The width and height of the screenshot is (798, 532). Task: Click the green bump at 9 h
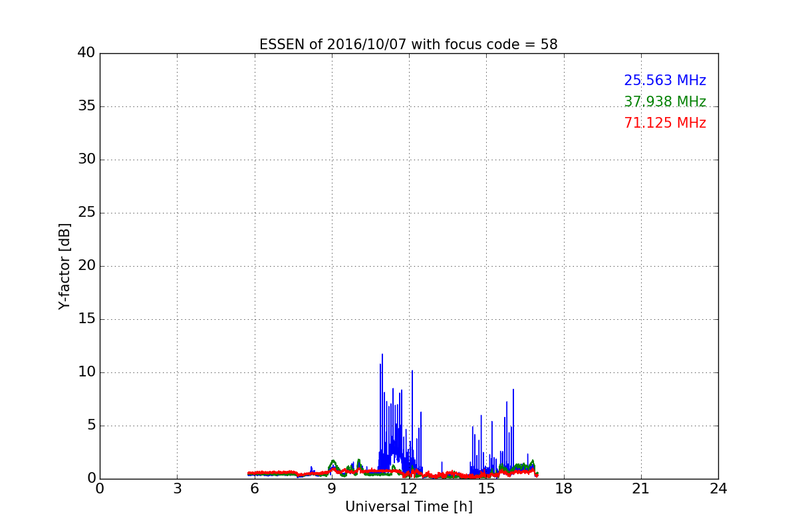coord(333,465)
